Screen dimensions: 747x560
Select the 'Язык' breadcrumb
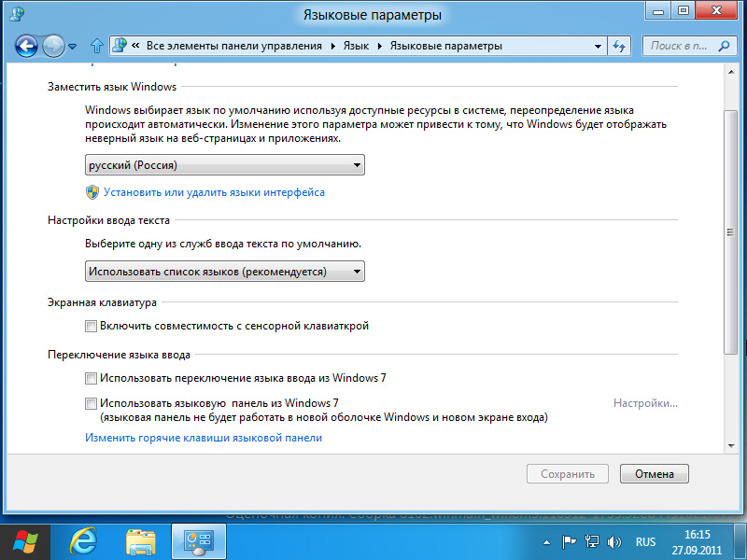coord(356,46)
